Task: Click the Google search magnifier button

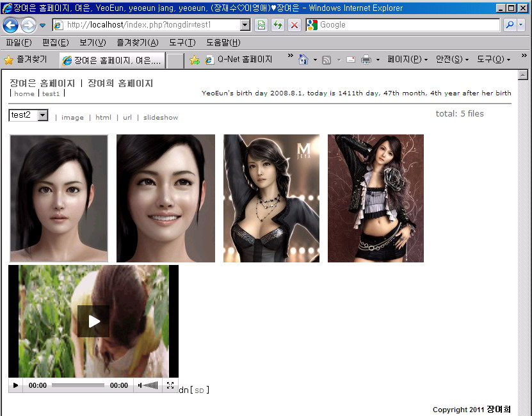Action: 510,25
